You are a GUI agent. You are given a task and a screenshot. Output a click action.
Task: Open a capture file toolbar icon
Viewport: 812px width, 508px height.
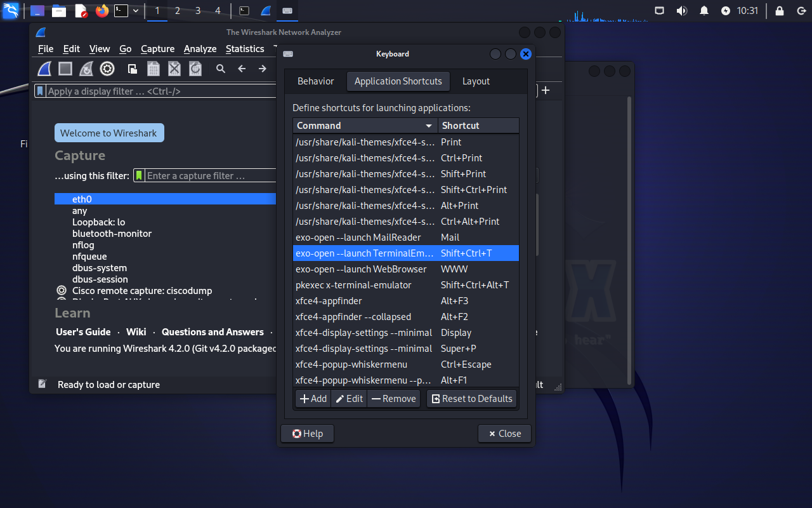(x=132, y=69)
